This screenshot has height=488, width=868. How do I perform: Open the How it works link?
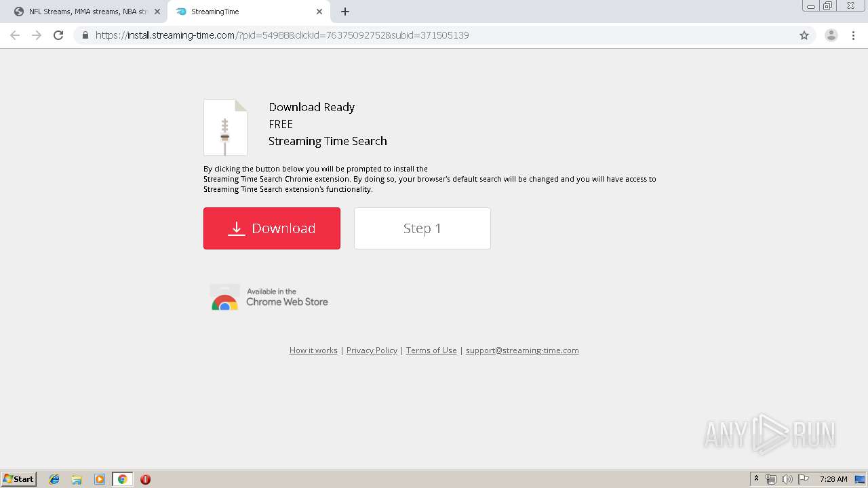pos(313,350)
